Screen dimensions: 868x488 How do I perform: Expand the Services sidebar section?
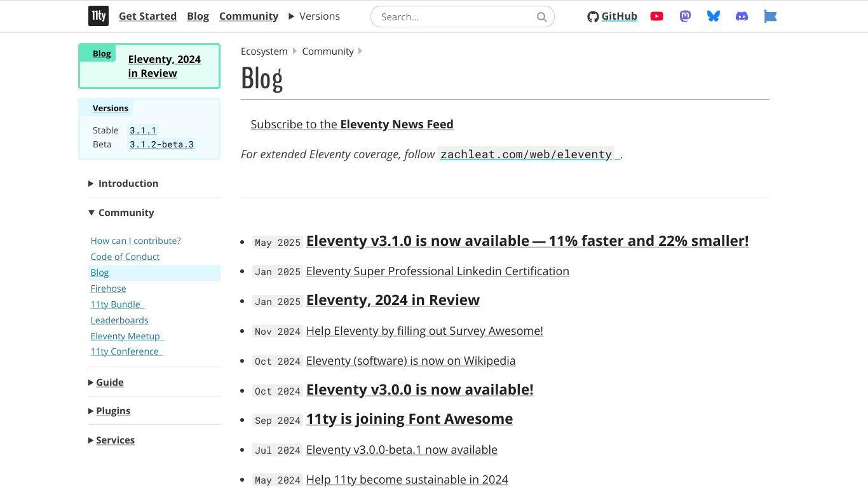coord(112,440)
